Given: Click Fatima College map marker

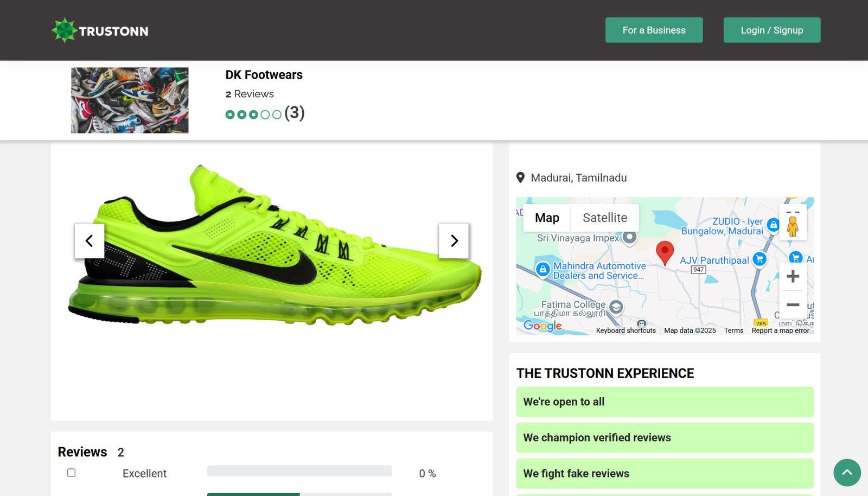Looking at the screenshot, I should 616,307.
